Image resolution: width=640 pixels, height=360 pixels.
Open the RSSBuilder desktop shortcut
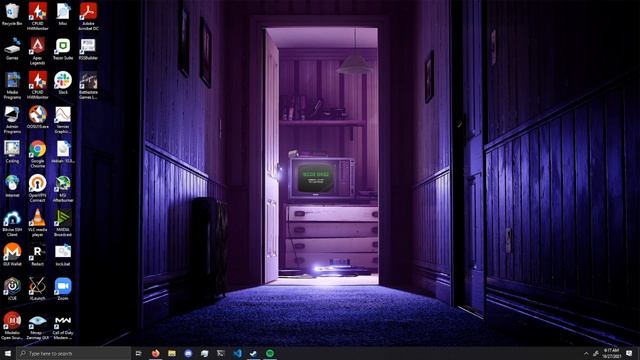(x=88, y=49)
